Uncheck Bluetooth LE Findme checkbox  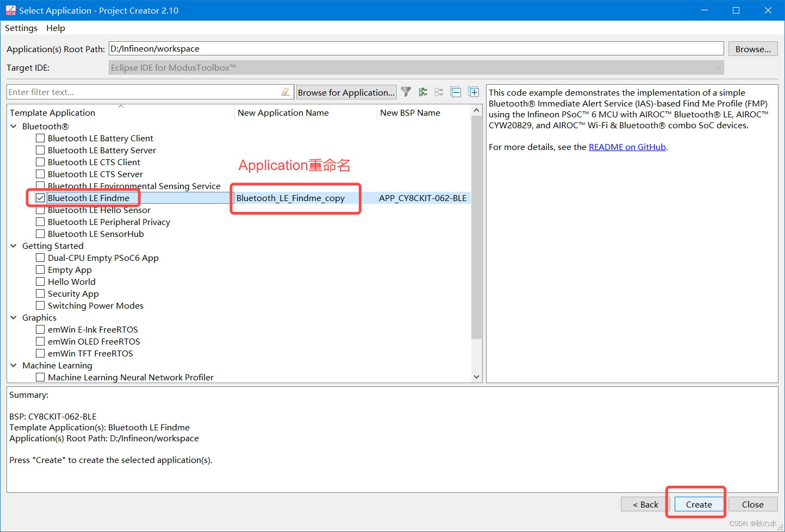[x=40, y=198]
